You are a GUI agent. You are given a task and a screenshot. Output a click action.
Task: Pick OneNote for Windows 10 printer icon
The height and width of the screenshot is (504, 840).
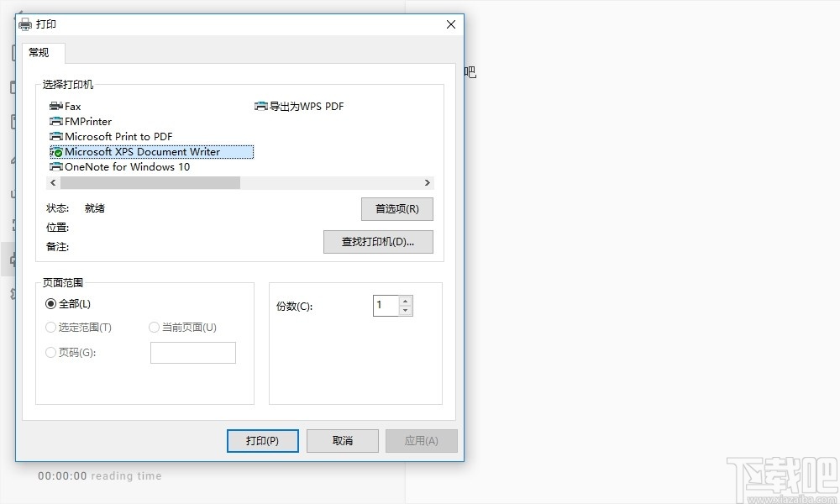55,166
